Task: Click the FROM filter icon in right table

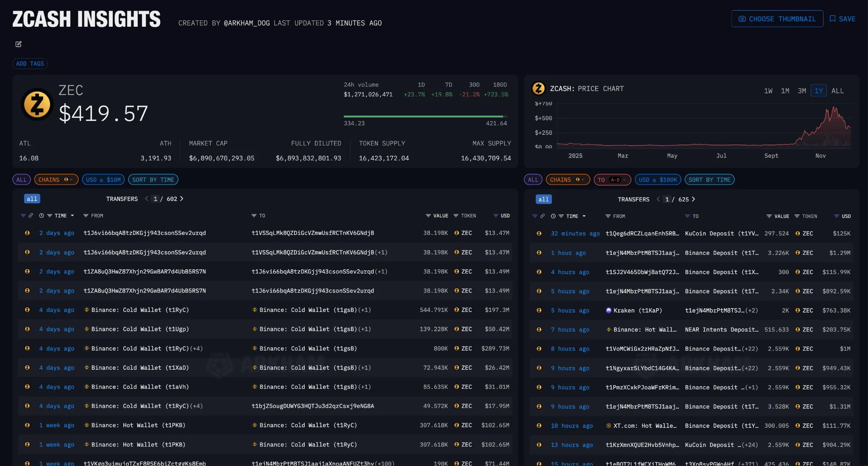Action: 608,216
